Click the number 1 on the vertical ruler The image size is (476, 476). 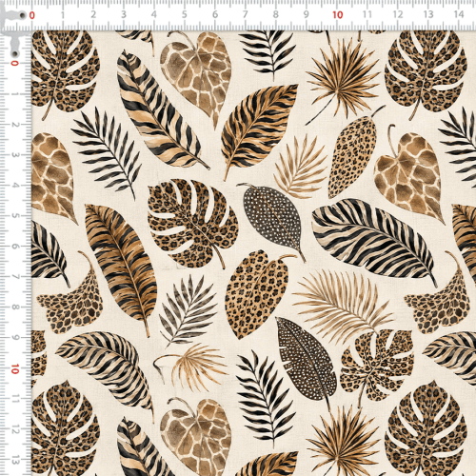pyautogui.click(x=14, y=94)
